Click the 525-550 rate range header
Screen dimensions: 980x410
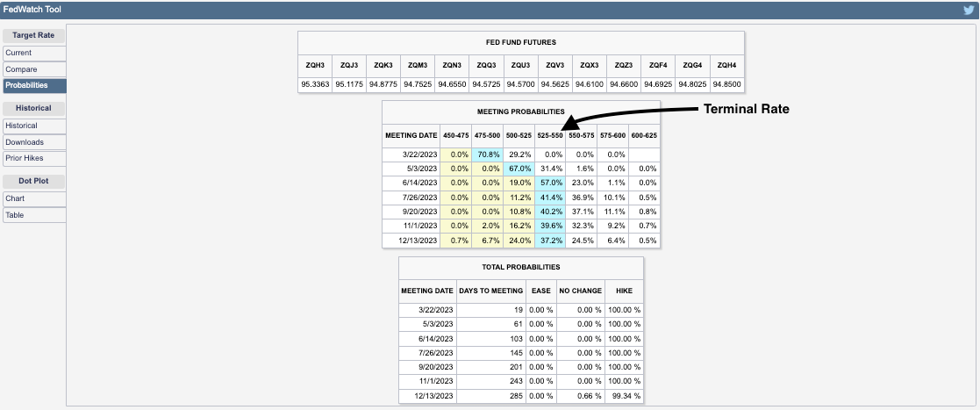click(x=550, y=135)
